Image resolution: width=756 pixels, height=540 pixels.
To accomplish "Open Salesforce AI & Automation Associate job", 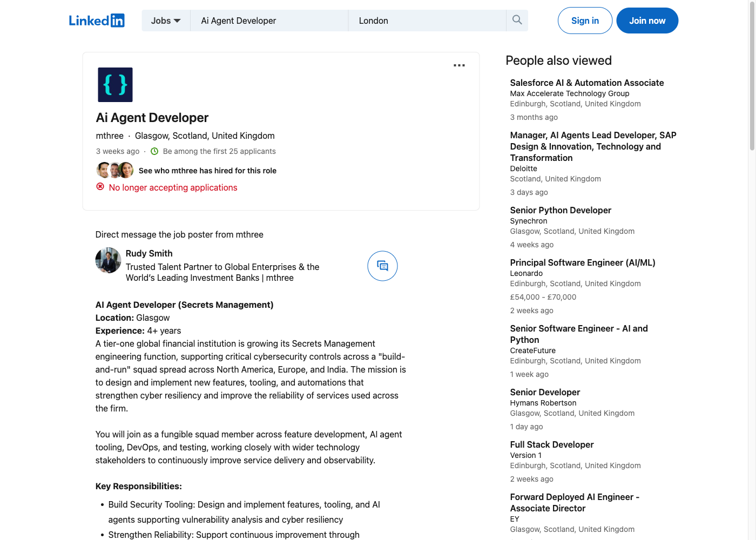I will coord(587,83).
